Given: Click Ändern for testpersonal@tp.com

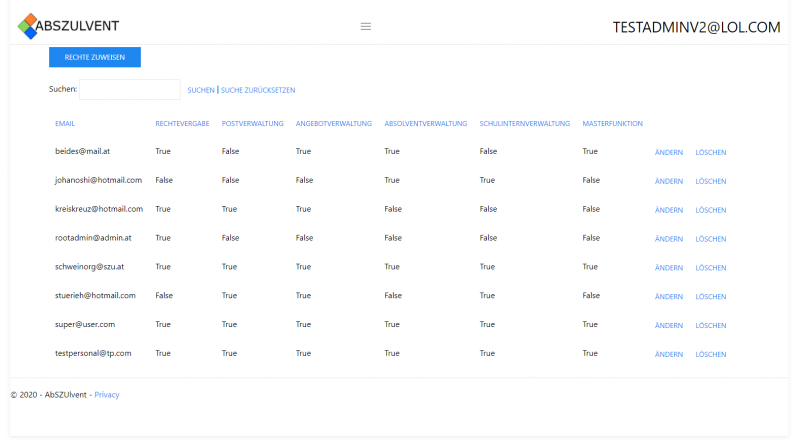Looking at the screenshot, I should coord(669,354).
